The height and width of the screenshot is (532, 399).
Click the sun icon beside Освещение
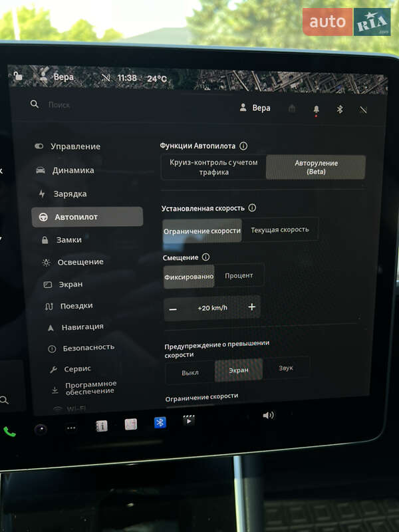(x=46, y=263)
